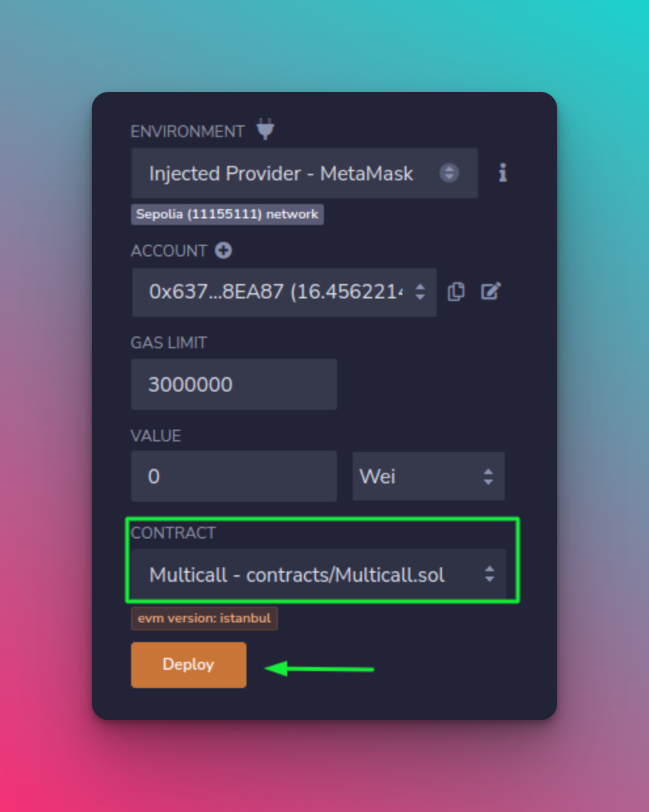
Task: Click the plug icon beside ENVIRONMENT
Action: pyautogui.click(x=265, y=129)
